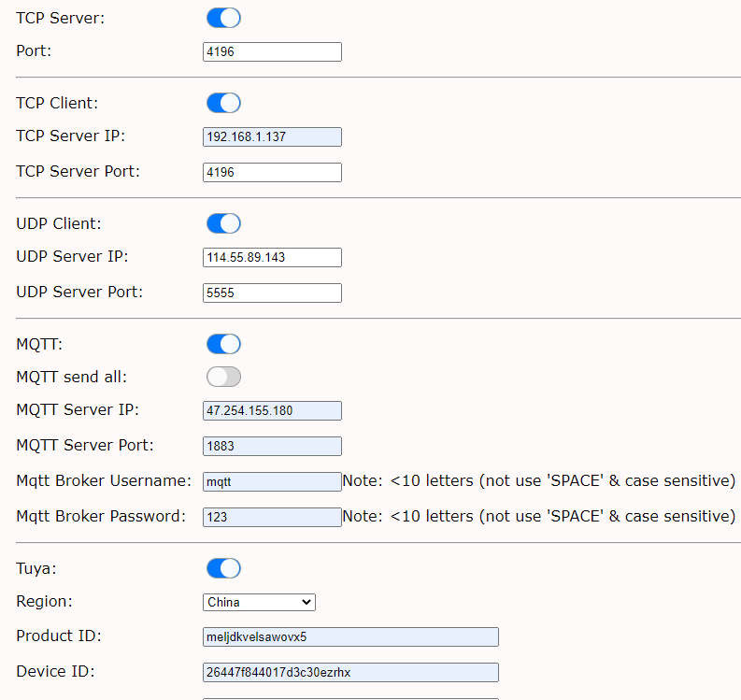Viewport: 741px width, 700px height.
Task: Turn off the UDP Client toggle
Action: 223,223
